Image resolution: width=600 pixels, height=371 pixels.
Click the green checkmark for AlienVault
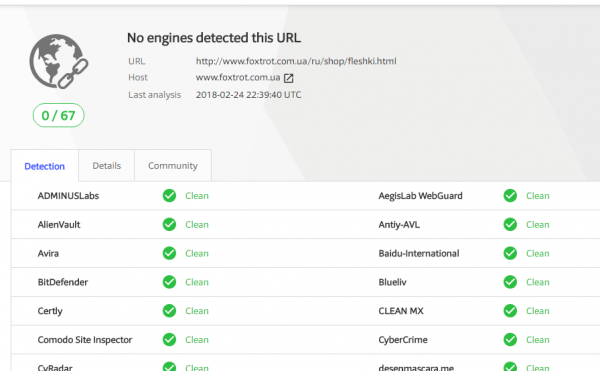(169, 224)
